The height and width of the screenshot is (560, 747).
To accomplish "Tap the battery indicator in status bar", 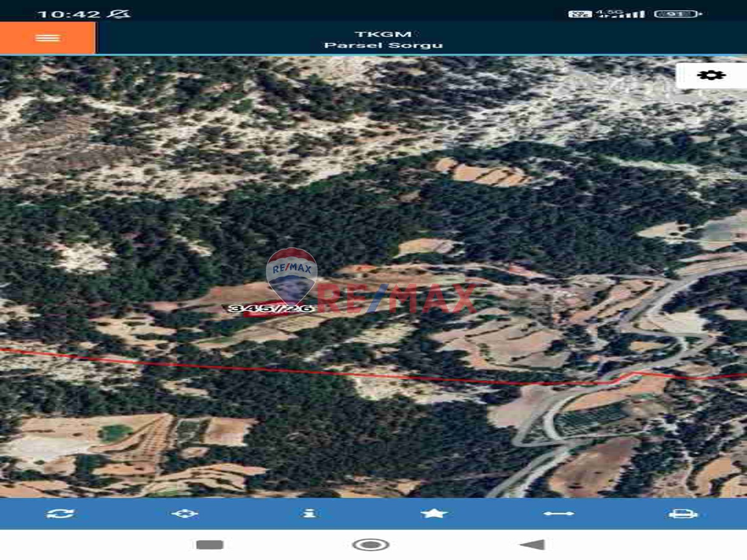I will [x=678, y=14].
